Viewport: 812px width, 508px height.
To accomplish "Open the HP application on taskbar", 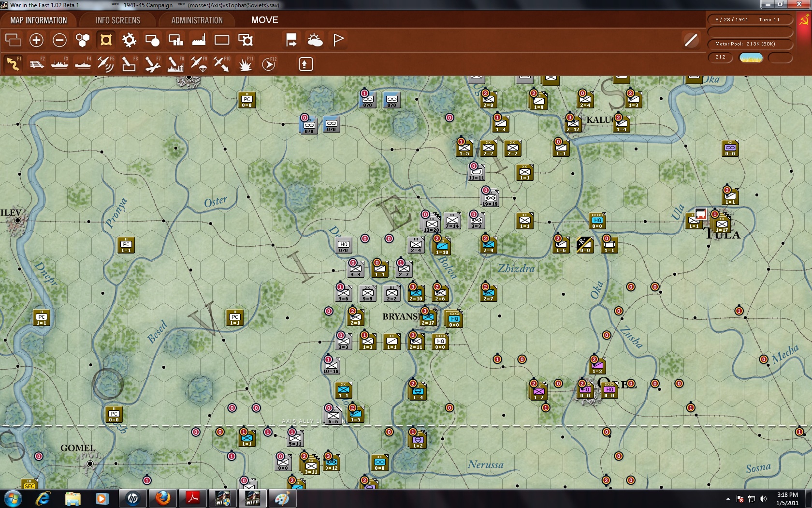I will click(x=133, y=498).
